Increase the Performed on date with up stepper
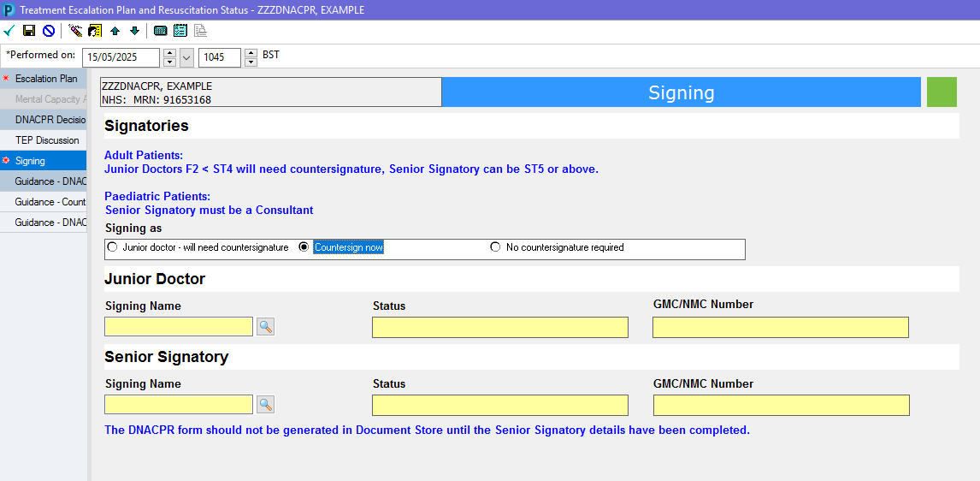The width and height of the screenshot is (980, 481). 169,53
